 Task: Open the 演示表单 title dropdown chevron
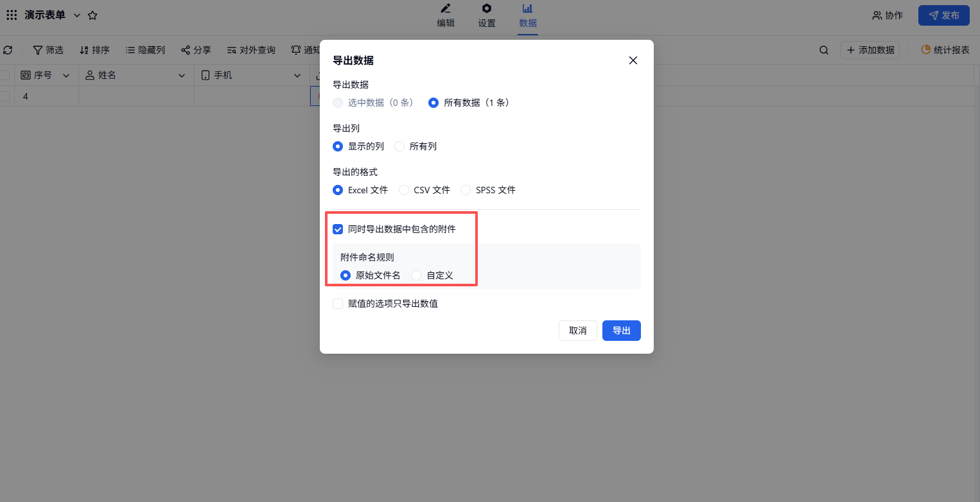(77, 15)
